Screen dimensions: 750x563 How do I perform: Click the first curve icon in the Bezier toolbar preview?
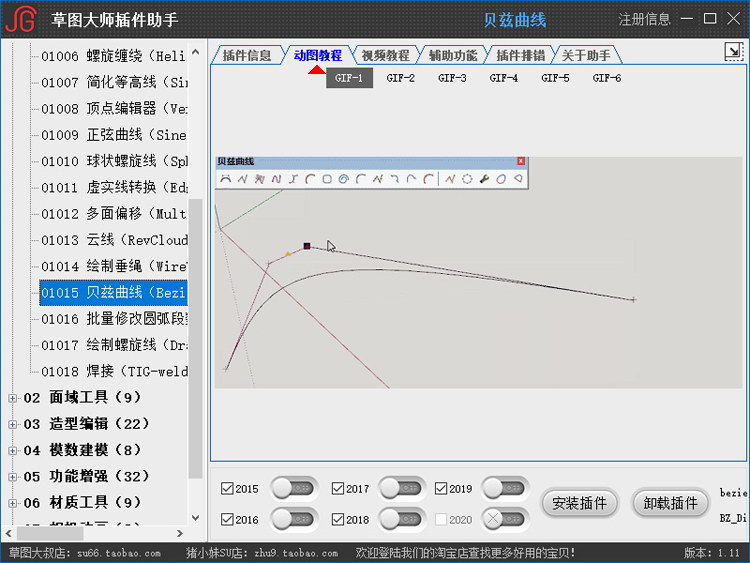point(226,179)
